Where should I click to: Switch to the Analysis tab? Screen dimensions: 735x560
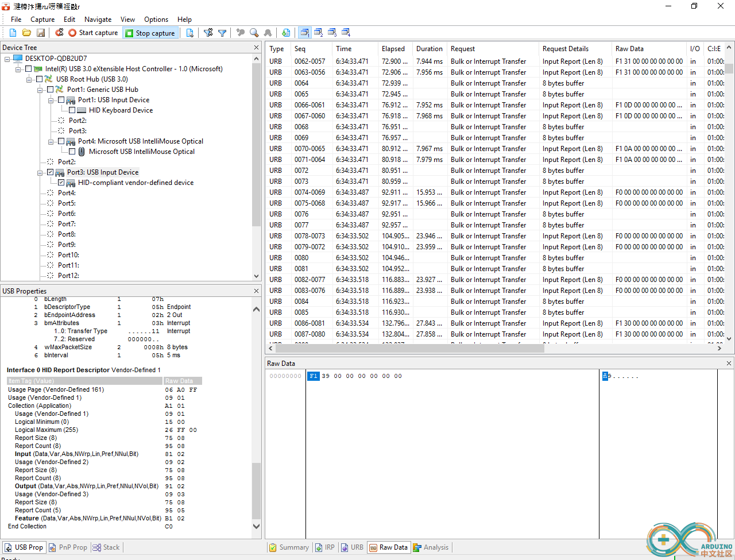pos(431,547)
